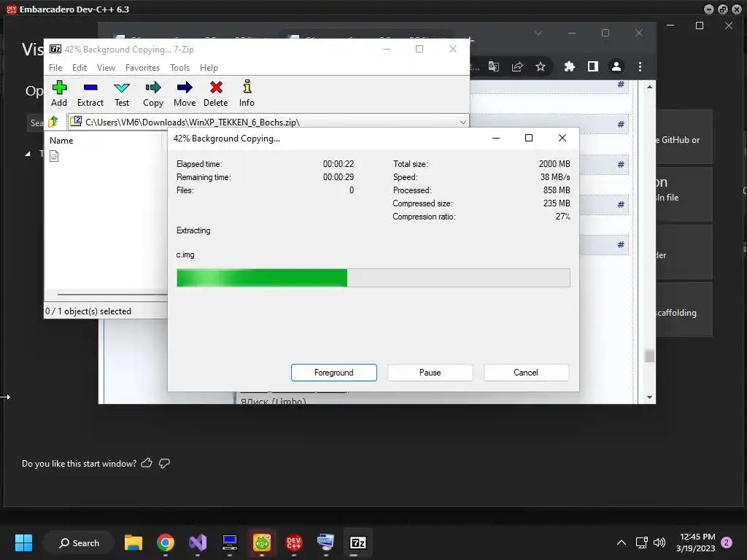The width and height of the screenshot is (747, 560).
Task: Expand the 7-Zip address path dropdown
Action: point(462,122)
